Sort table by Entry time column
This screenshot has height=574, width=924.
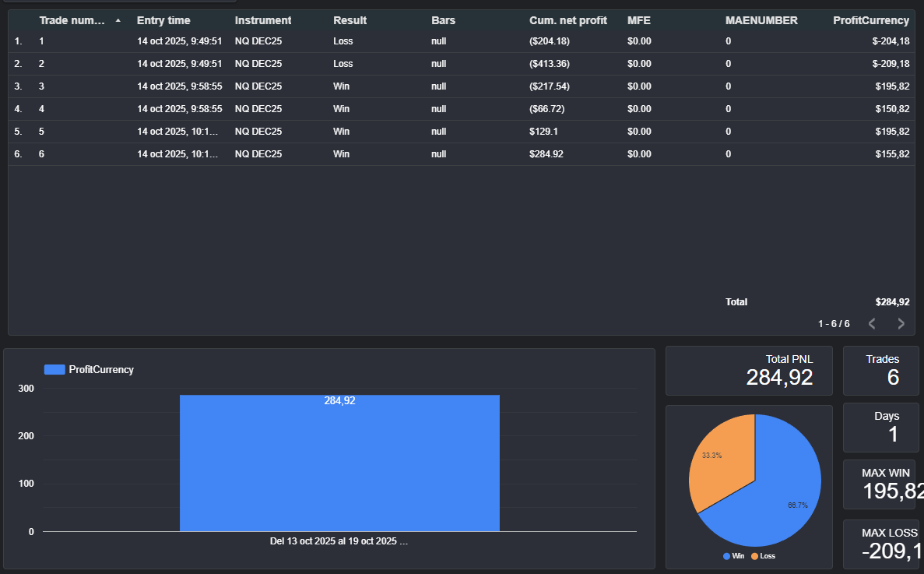[163, 20]
